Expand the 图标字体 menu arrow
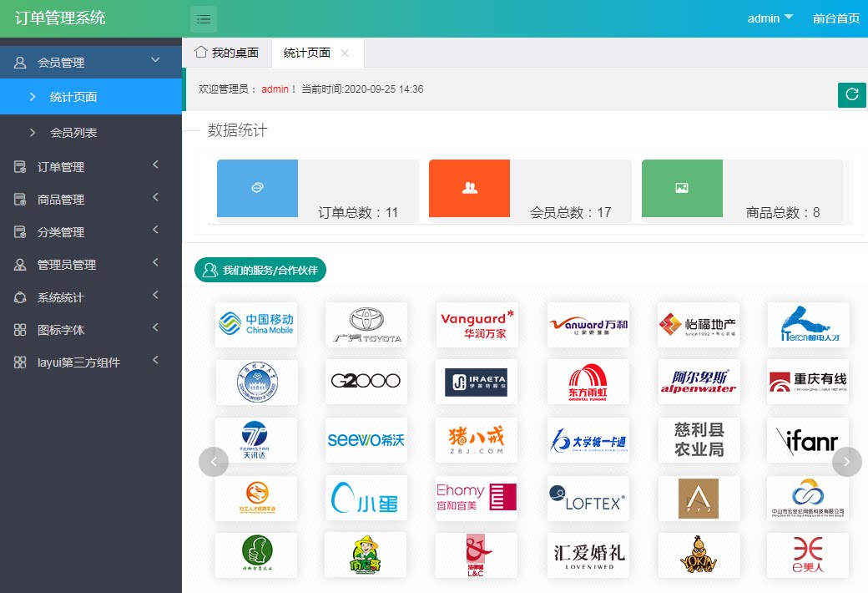The image size is (868, 593). coord(155,327)
